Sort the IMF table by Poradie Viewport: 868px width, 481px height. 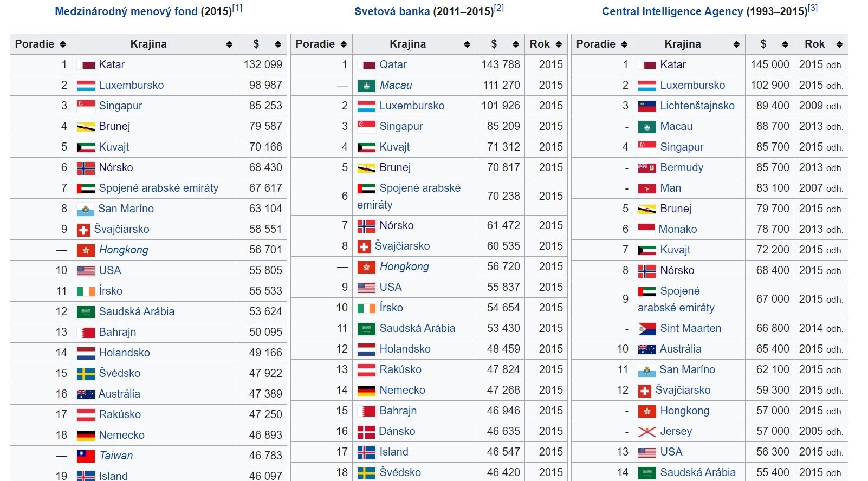pyautogui.click(x=63, y=44)
